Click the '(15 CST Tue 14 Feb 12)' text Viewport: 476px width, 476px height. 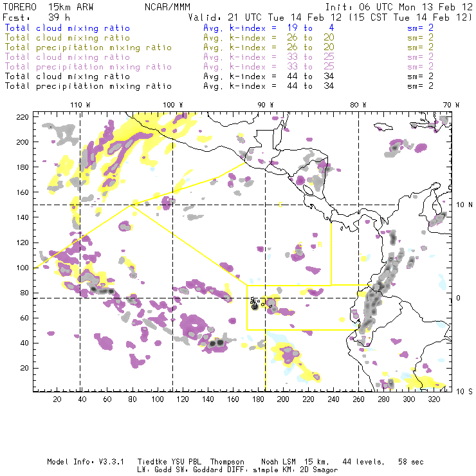(x=410, y=17)
